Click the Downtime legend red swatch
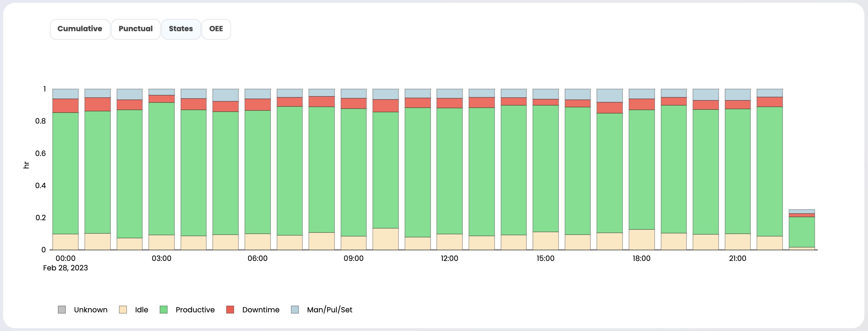The height and width of the screenshot is (331, 868). [230, 310]
